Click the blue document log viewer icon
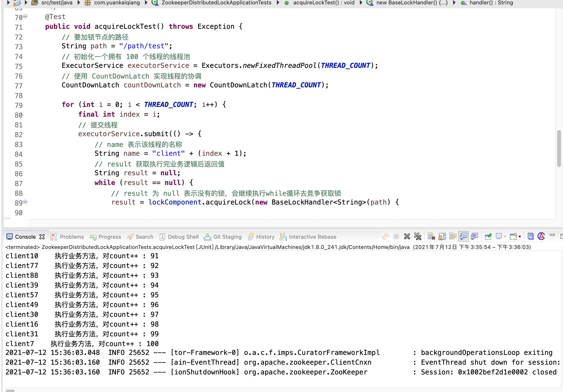The image size is (563, 392). point(531,236)
